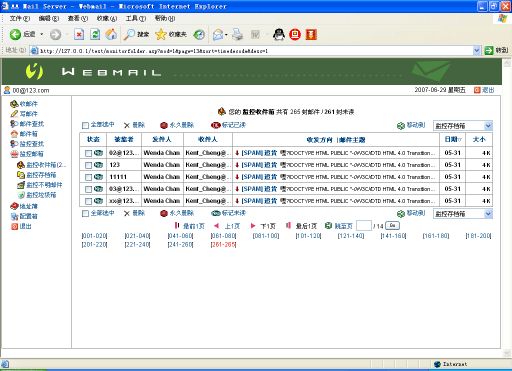Check bottom 全部选中 (select all) checkbox

point(85,213)
